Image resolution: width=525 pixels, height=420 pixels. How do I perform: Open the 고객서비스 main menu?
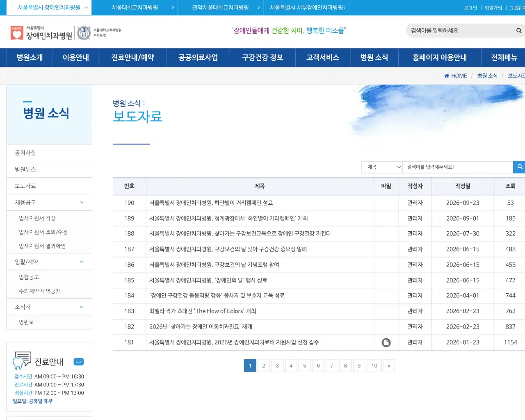coord(323,57)
